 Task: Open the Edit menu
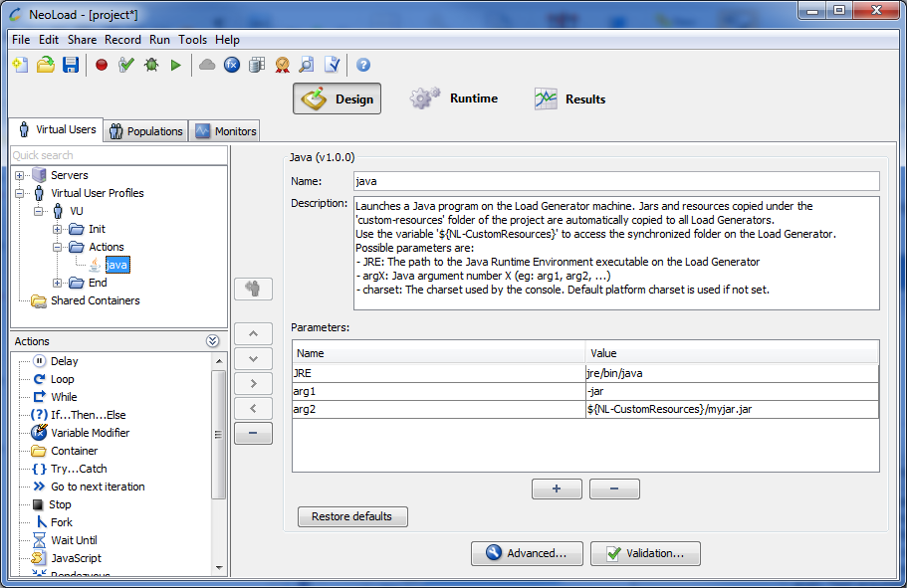(x=49, y=40)
